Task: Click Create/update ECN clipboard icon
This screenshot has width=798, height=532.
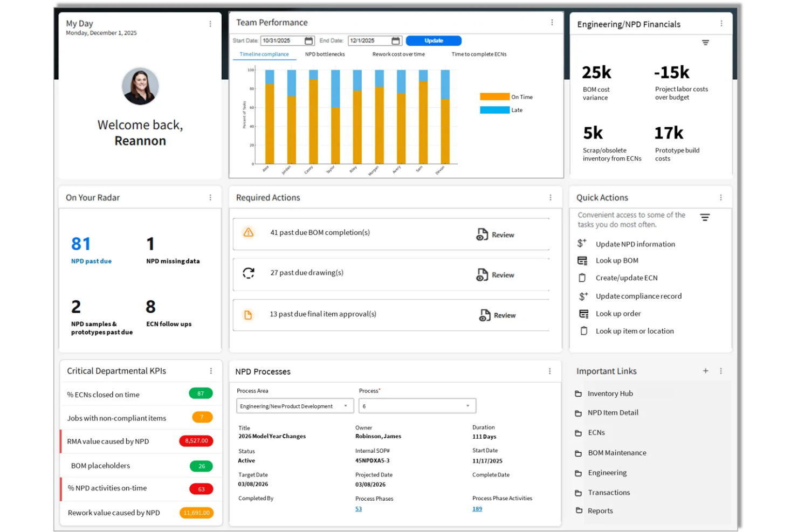Action: (x=582, y=278)
